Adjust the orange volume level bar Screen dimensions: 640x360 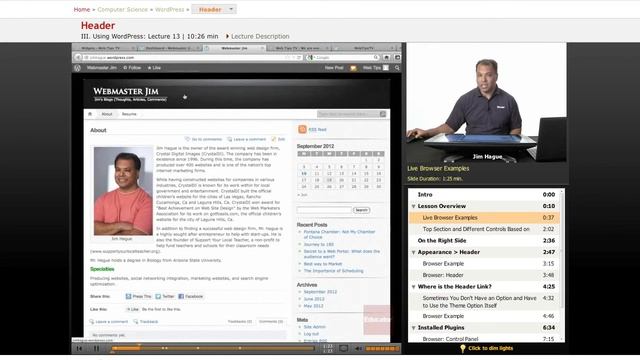pyautogui.click(x=382, y=349)
